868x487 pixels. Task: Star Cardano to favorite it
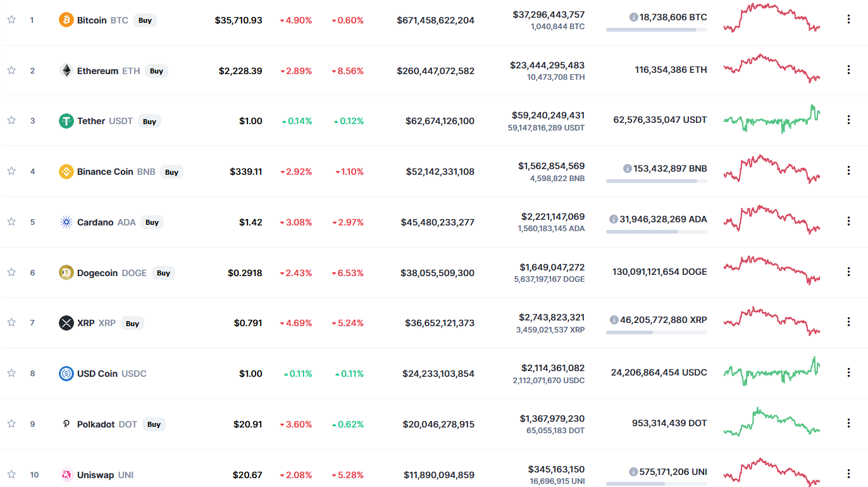point(11,222)
